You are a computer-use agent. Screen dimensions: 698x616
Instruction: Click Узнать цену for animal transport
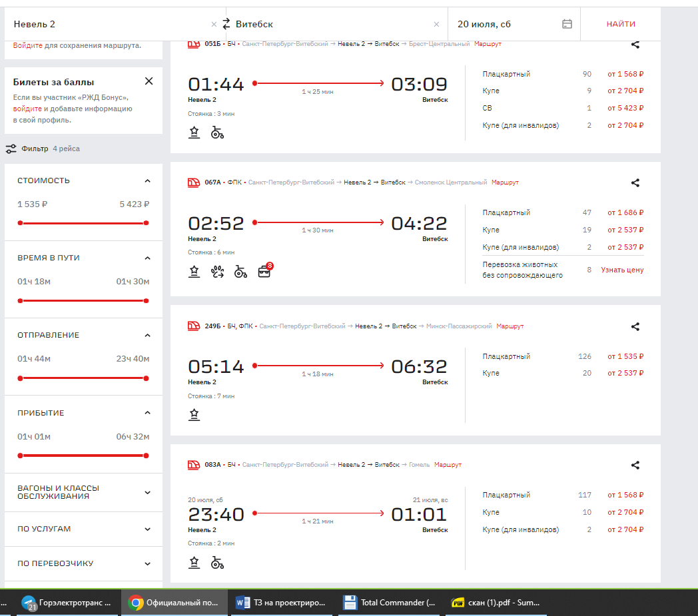point(622,270)
